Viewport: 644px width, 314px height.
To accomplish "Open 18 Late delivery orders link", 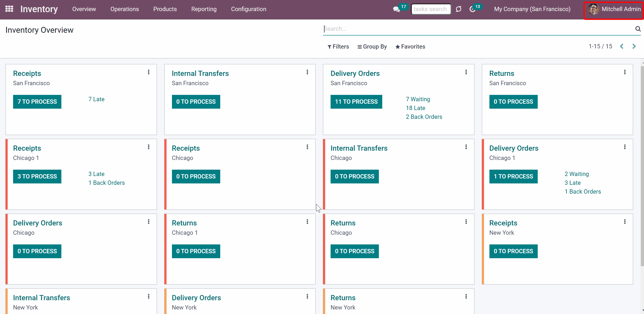I will [415, 108].
